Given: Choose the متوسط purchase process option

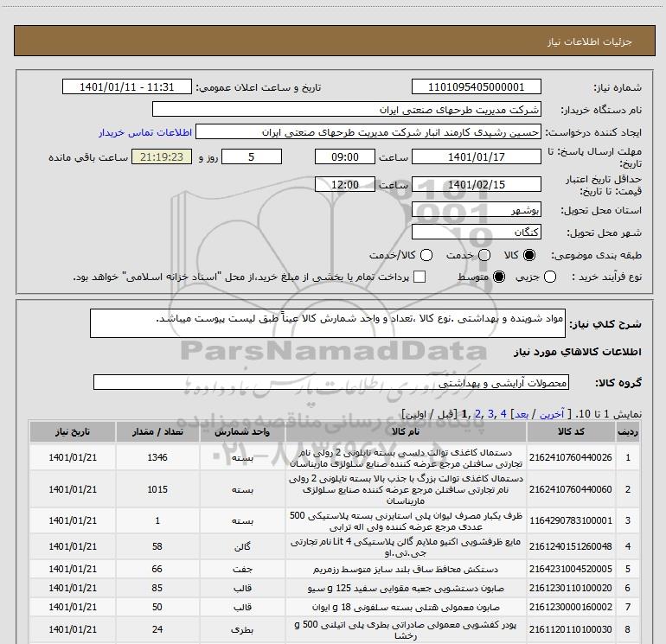Looking at the screenshot, I should point(499,277).
